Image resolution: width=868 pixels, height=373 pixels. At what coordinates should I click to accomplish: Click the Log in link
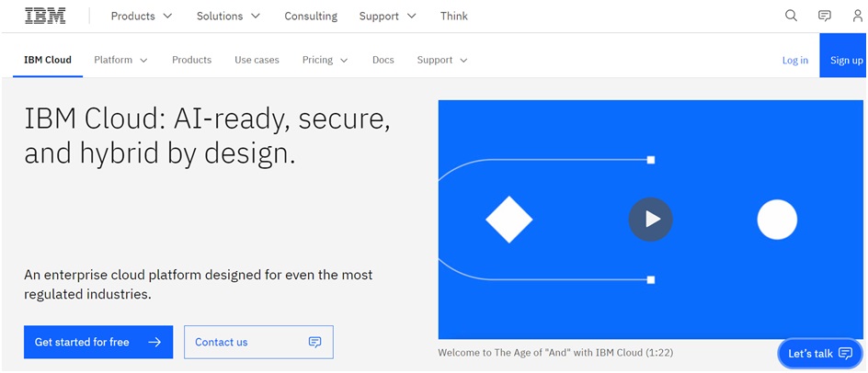tap(794, 61)
